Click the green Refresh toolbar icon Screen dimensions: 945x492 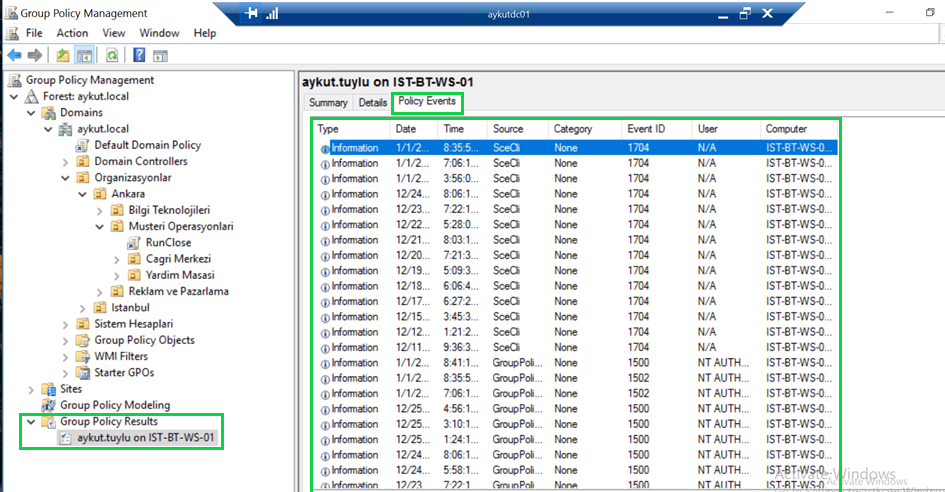click(x=112, y=55)
